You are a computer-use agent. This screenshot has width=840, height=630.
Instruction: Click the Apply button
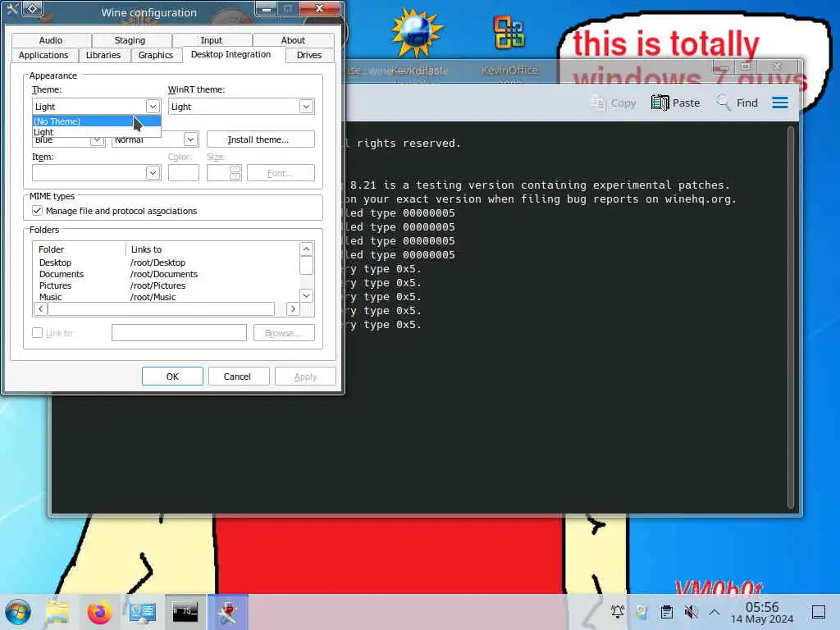pyautogui.click(x=305, y=377)
